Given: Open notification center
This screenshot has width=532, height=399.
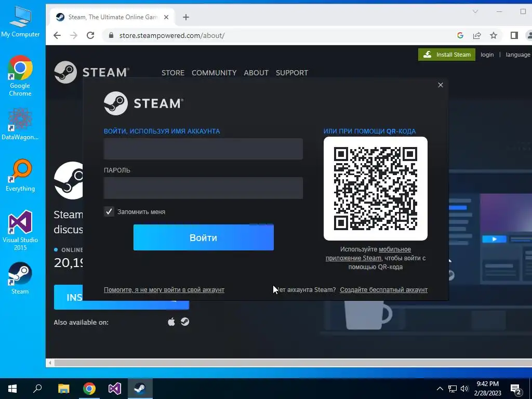Looking at the screenshot, I should (x=516, y=389).
